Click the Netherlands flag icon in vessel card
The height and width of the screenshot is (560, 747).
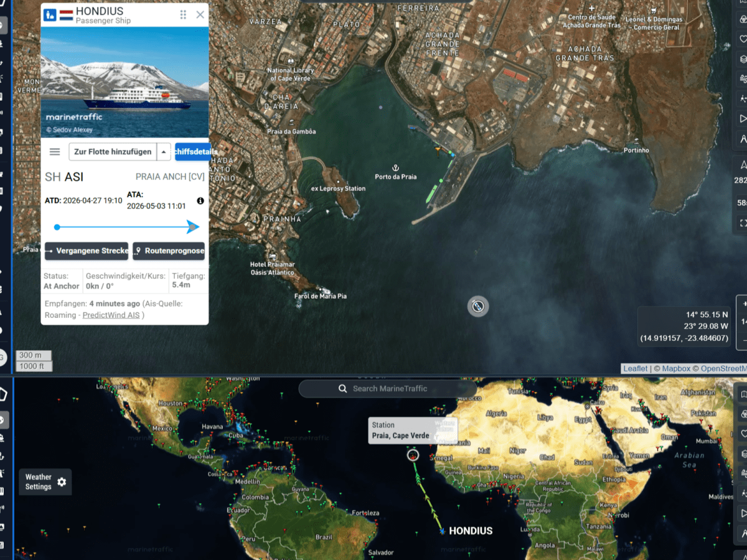66,15
